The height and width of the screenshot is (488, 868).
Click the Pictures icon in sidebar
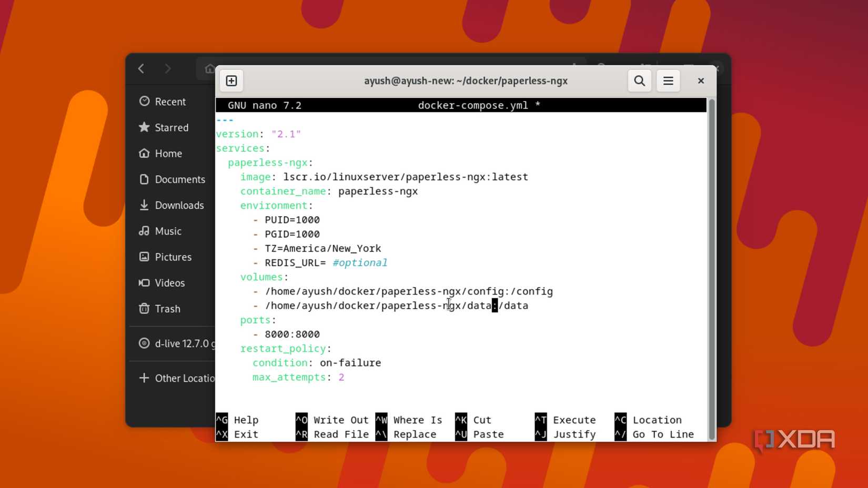pos(144,257)
